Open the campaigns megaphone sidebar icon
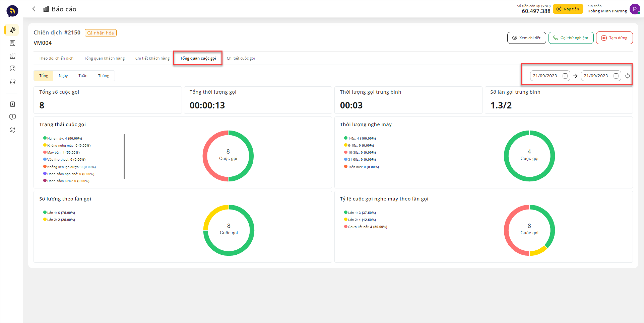The width and height of the screenshot is (644, 323). 12,30
